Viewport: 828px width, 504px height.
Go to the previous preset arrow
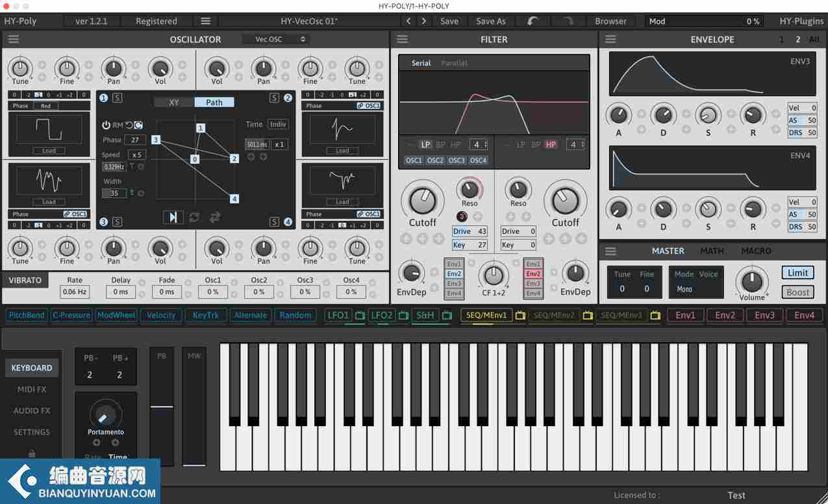408,21
